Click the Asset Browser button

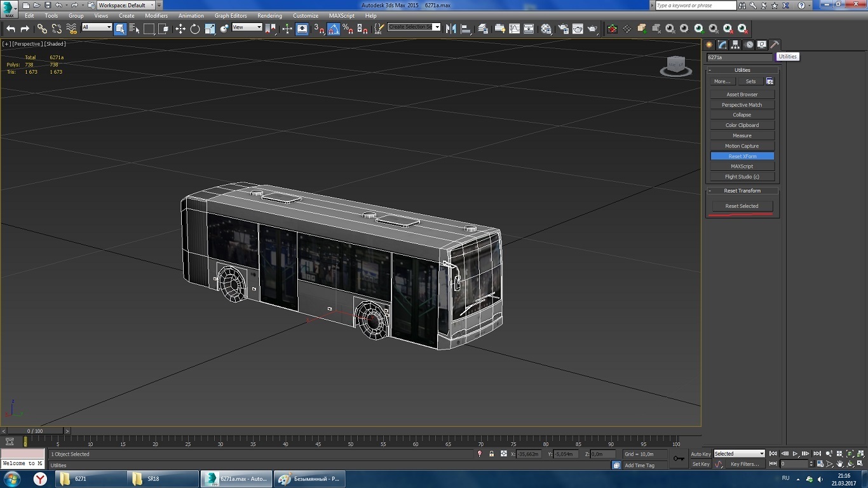pyautogui.click(x=742, y=95)
